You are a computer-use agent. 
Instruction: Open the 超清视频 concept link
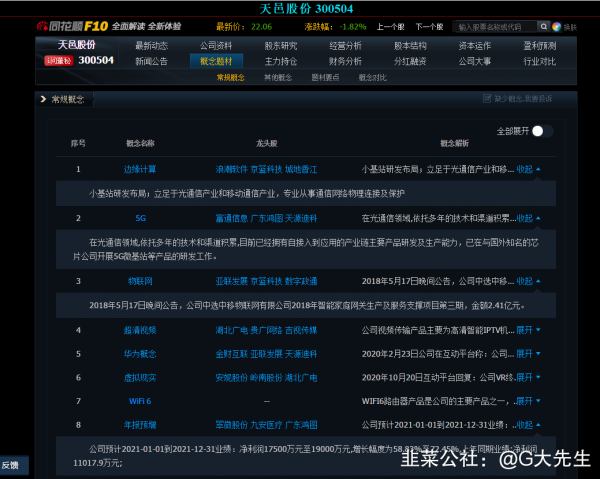[x=140, y=330]
